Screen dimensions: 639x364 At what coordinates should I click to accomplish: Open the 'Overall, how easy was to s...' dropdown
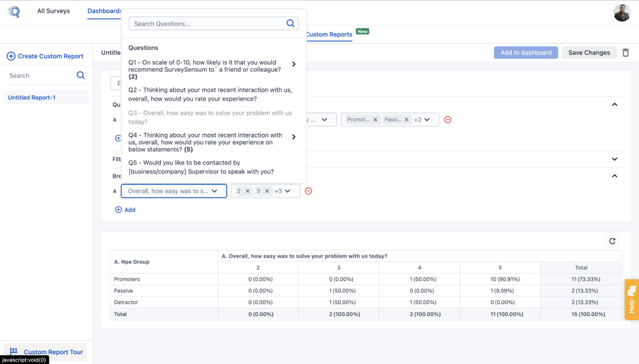tap(173, 191)
